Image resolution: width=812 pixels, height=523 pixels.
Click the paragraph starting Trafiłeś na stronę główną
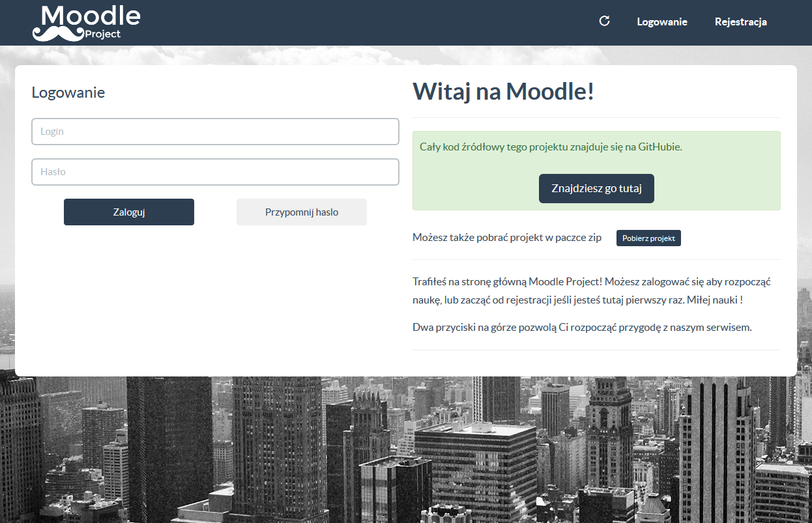pyautogui.click(x=592, y=292)
